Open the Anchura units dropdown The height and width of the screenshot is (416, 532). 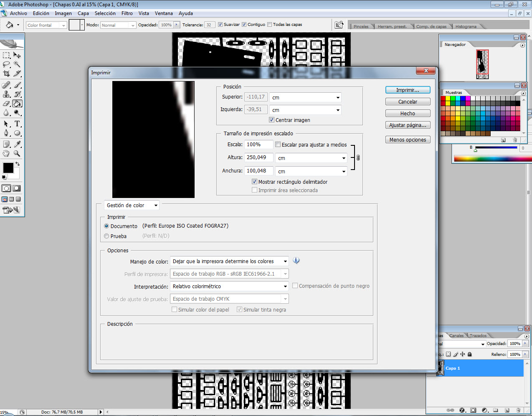click(312, 172)
